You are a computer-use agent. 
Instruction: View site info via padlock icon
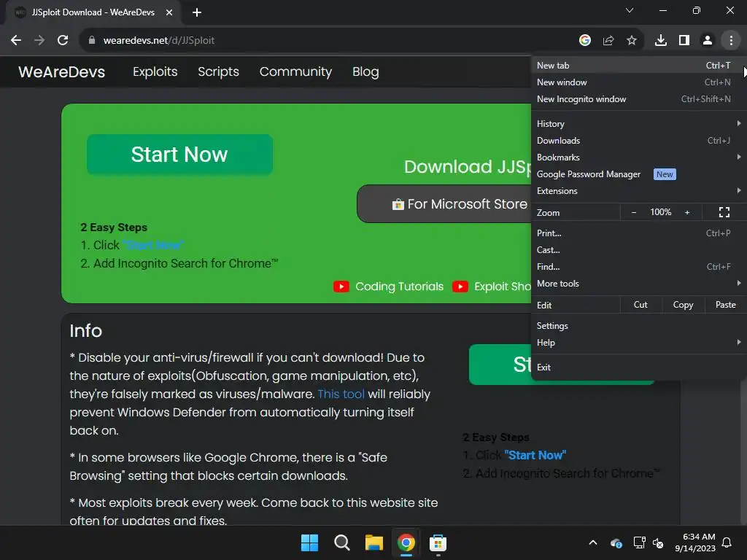click(x=92, y=41)
